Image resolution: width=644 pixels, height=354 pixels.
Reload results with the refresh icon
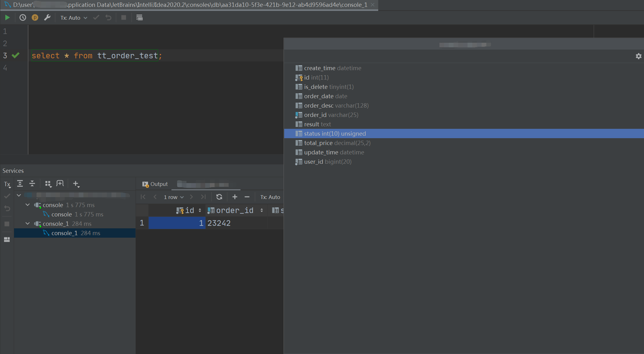pos(219,197)
